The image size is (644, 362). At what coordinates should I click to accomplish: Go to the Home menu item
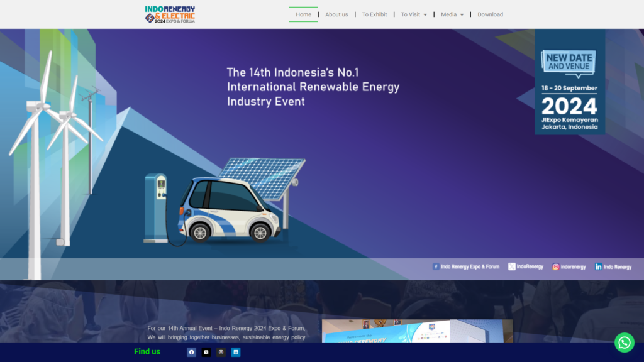click(304, 14)
